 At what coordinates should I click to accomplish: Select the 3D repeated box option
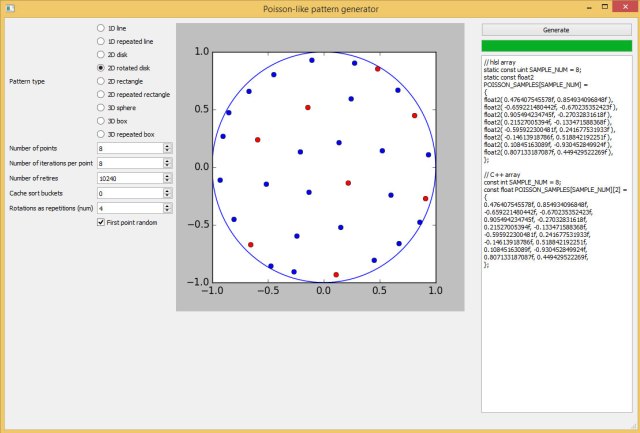coord(101,133)
